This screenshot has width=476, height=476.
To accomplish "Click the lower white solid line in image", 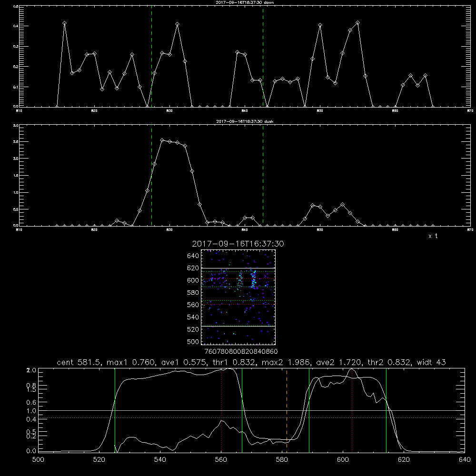I will click(x=238, y=326).
